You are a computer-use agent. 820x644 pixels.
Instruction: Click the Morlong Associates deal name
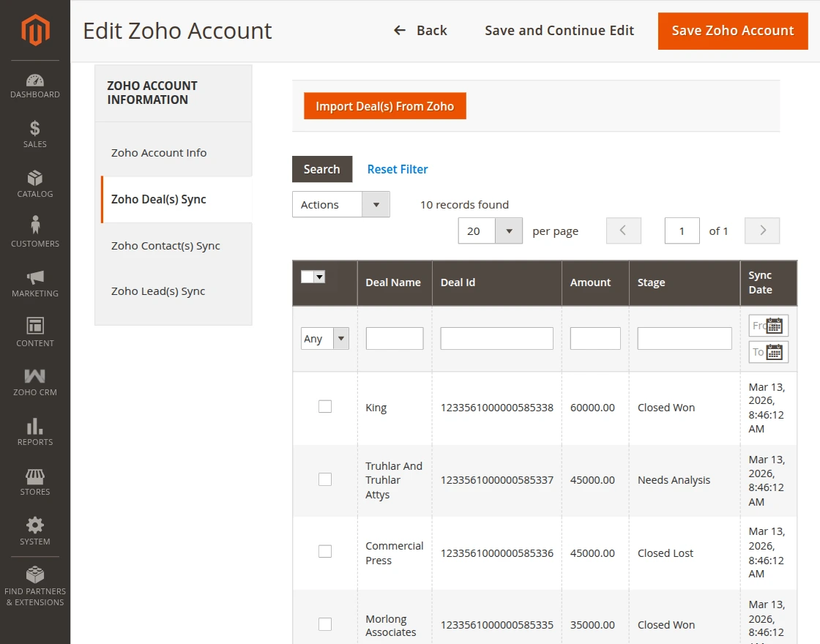[391, 625]
